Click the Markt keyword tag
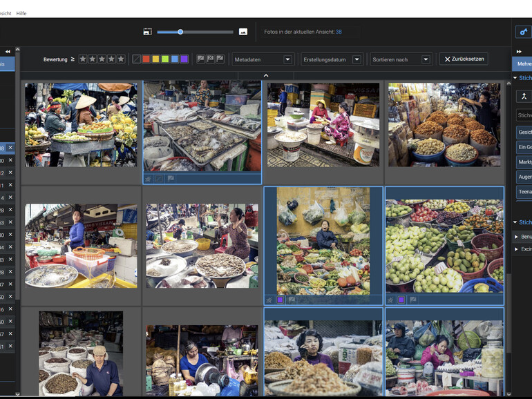The width and height of the screenshot is (532, 399). [524, 162]
